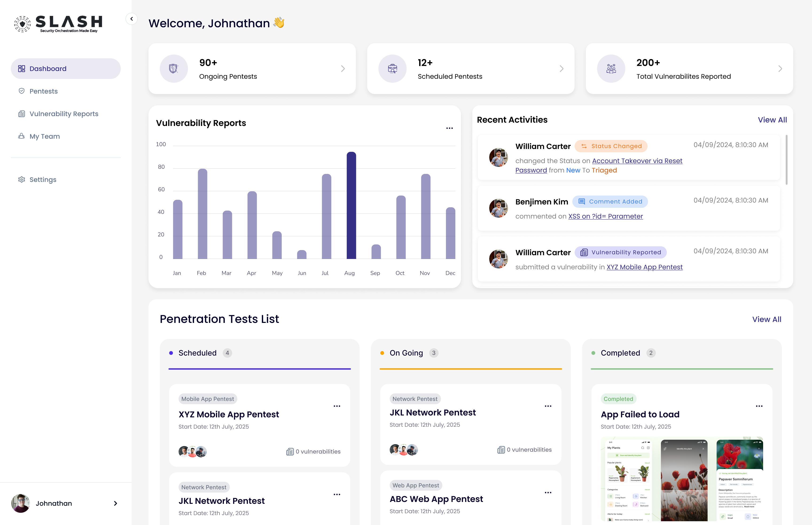Click team avatars on On Going JKL Network Pentest
Viewport: 812px width, 525px height.
click(x=404, y=450)
